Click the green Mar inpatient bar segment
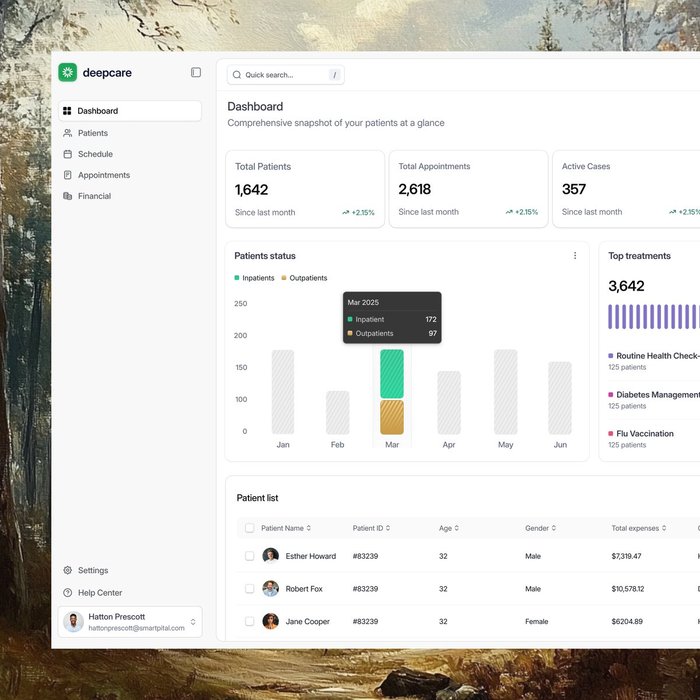The height and width of the screenshot is (700, 700). (392, 374)
